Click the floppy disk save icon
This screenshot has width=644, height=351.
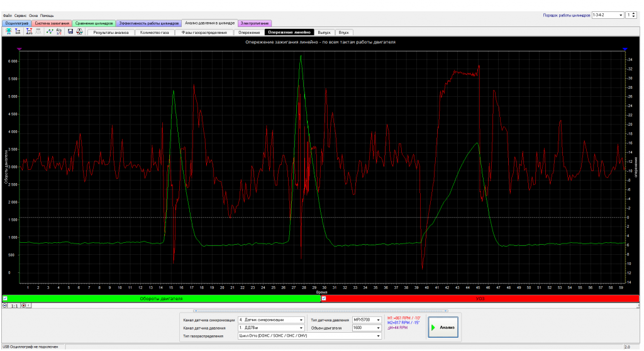(70, 31)
